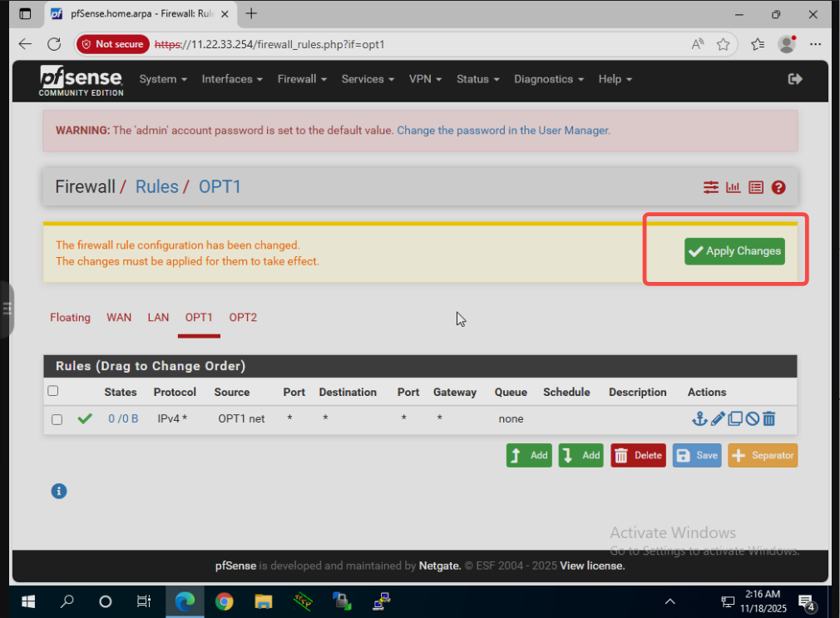Click the Separator button
Screen dimensions: 840x618
pos(763,455)
